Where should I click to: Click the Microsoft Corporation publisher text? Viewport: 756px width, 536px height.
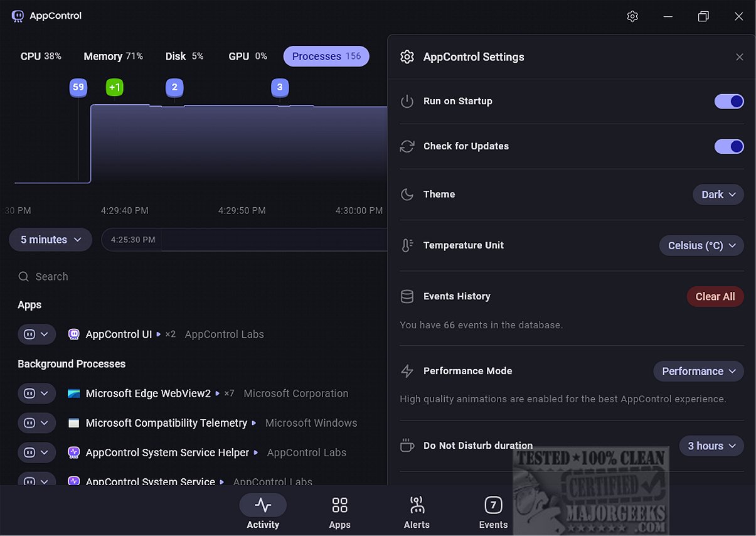[295, 394]
